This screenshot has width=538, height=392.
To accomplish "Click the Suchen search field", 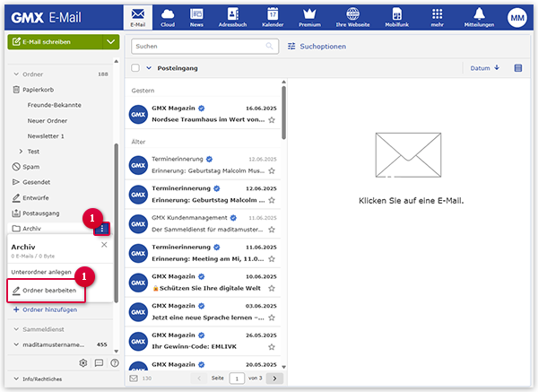I will point(204,46).
